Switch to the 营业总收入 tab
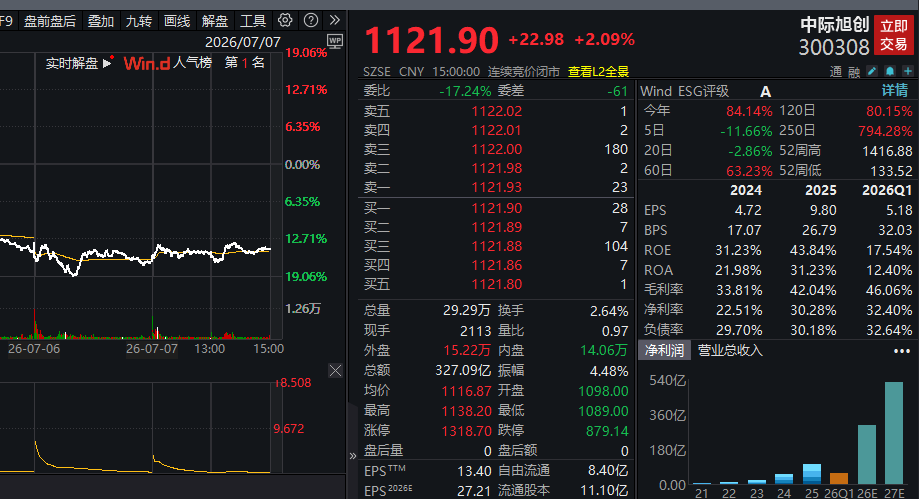The image size is (919, 499). 730,351
